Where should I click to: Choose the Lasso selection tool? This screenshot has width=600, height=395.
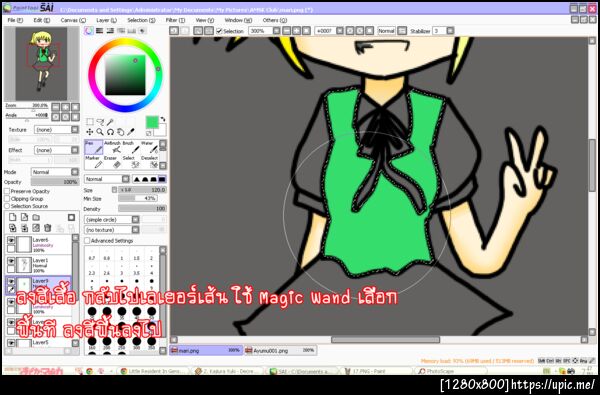[100, 122]
